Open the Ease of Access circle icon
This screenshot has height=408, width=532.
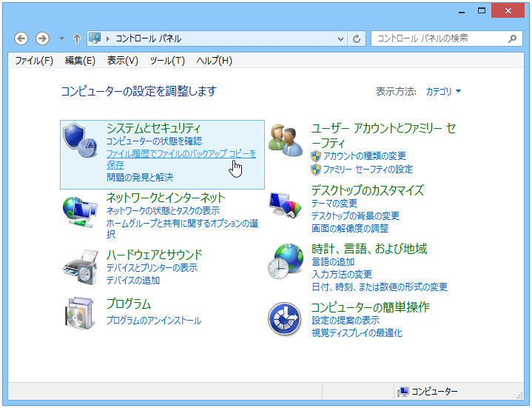tap(284, 319)
